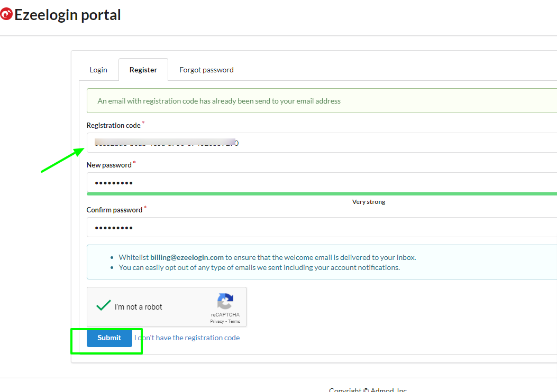Submit the registration form
Screen dimensions: 557x392
[x=109, y=338]
